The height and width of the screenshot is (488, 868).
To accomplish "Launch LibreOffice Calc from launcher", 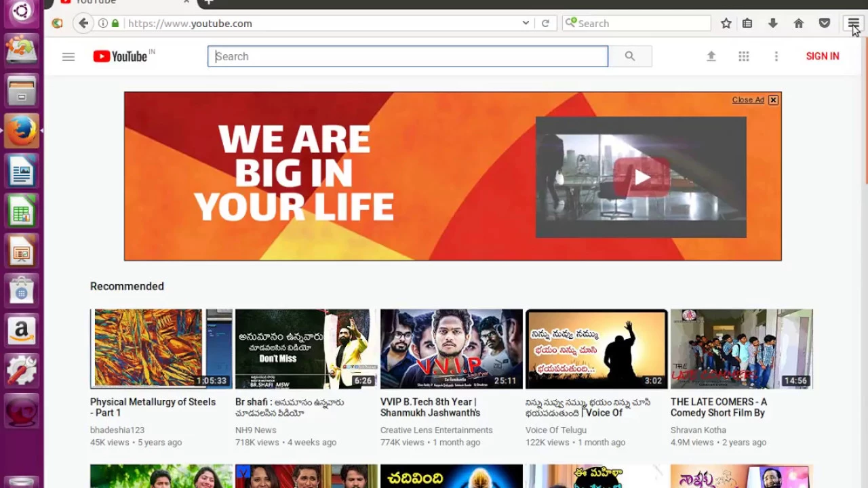I will pyautogui.click(x=22, y=210).
